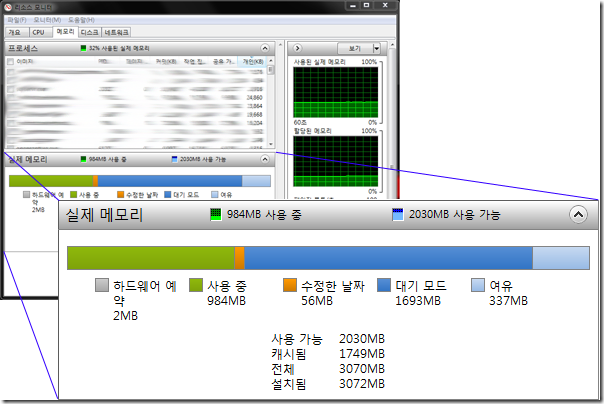Screen dimensions: 604x404
Task: Click the green memory-used icon in the Processes header
Action: click(x=82, y=48)
